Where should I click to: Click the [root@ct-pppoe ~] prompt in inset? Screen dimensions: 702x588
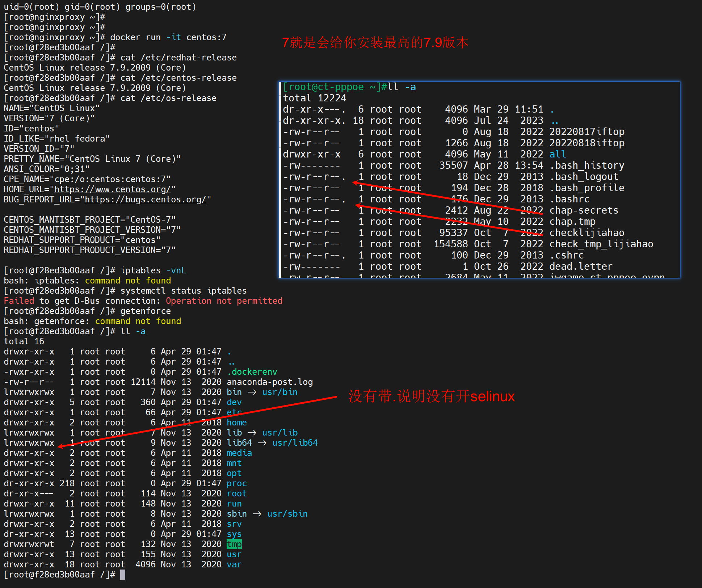(332, 87)
